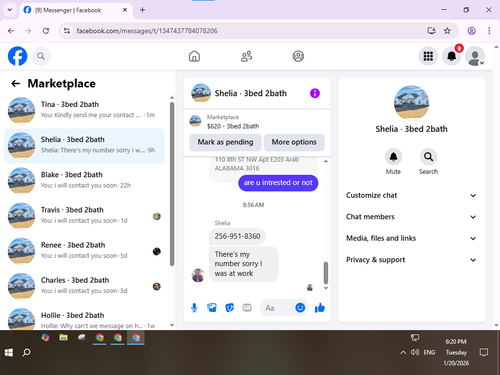The image size is (500, 375).
Task: Click Mark as pending button
Action: pos(225,142)
